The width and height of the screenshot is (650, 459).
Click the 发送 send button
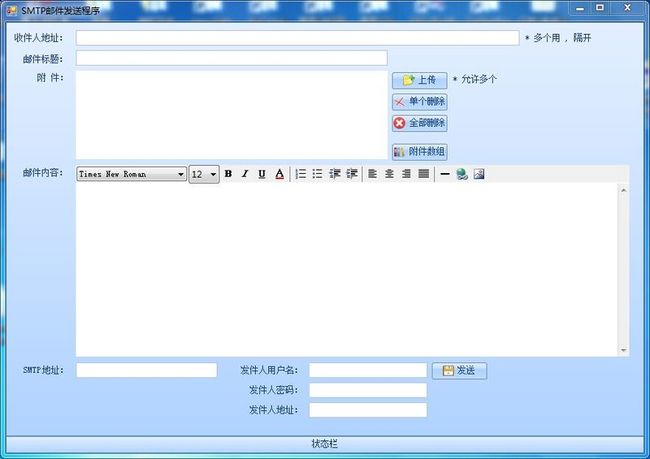[x=459, y=370]
